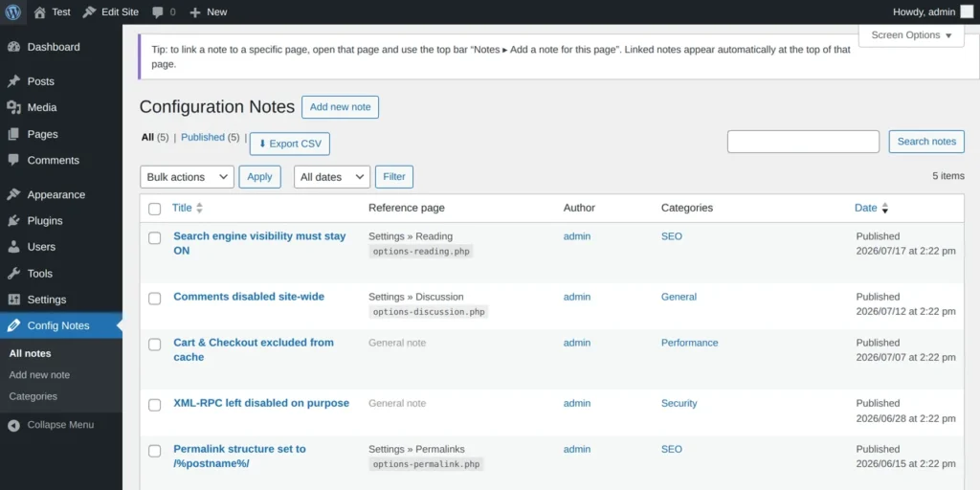Expand the All dates filter dropdown
The image size is (980, 490).
tap(332, 177)
